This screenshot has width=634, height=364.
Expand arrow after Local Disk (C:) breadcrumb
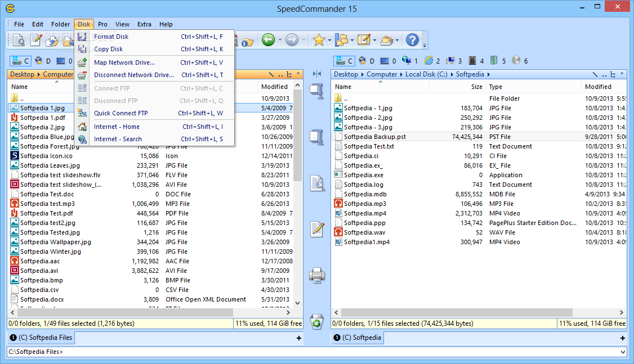(452, 74)
